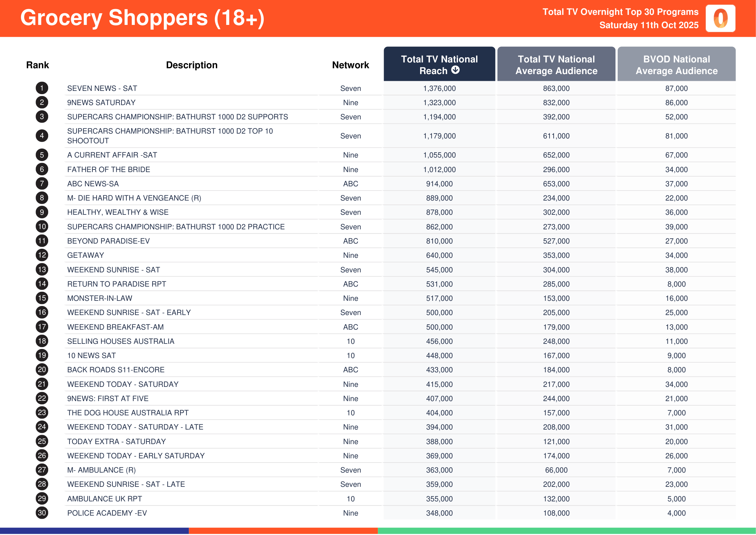Click the blue footer color bar
This screenshot has height=535, width=756.
pyautogui.click(x=94, y=531)
